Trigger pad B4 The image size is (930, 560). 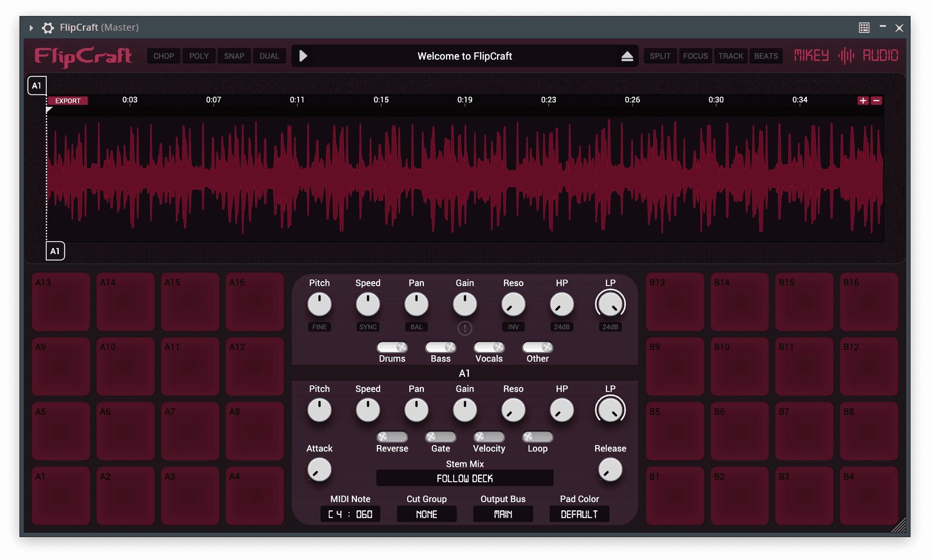(x=869, y=496)
